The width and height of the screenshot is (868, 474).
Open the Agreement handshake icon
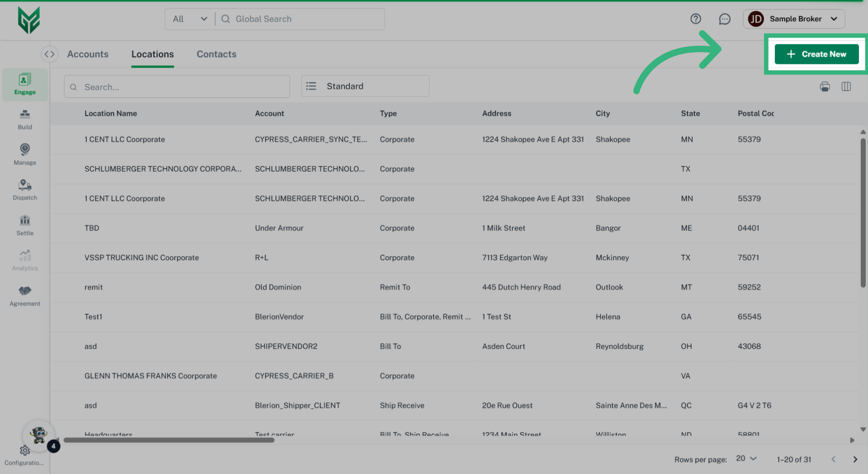(x=25, y=296)
